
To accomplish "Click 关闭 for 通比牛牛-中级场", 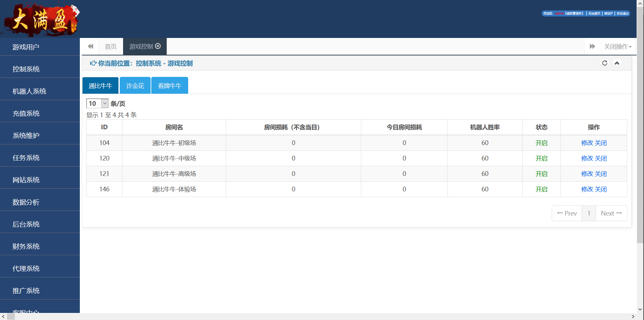I will [x=601, y=158].
